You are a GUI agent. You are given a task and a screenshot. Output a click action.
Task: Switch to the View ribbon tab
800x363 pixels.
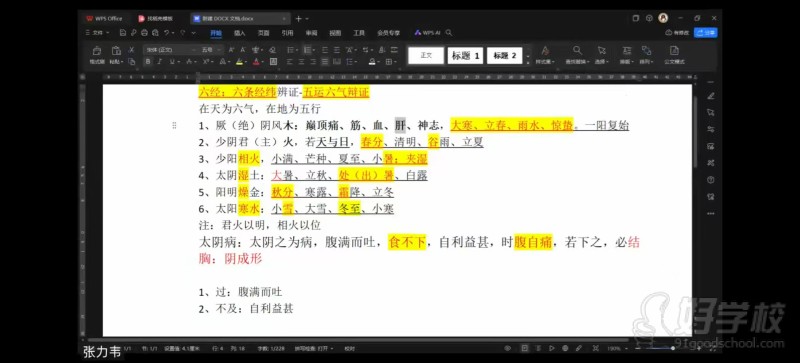click(335, 33)
